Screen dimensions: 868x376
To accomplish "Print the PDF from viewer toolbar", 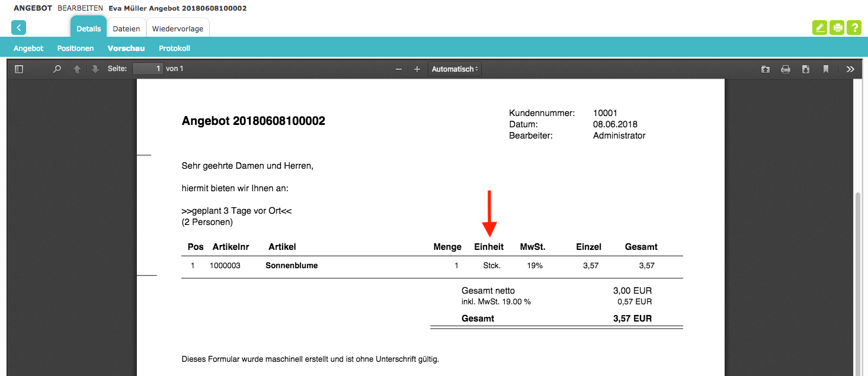I will (786, 69).
